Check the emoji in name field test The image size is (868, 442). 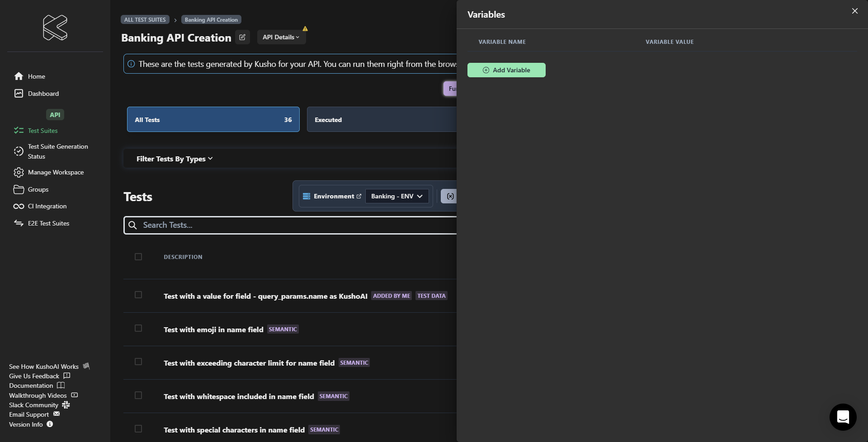click(138, 328)
